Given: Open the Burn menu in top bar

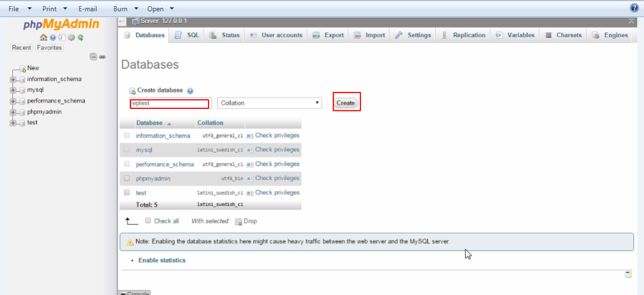Looking at the screenshot, I should tap(125, 9).
